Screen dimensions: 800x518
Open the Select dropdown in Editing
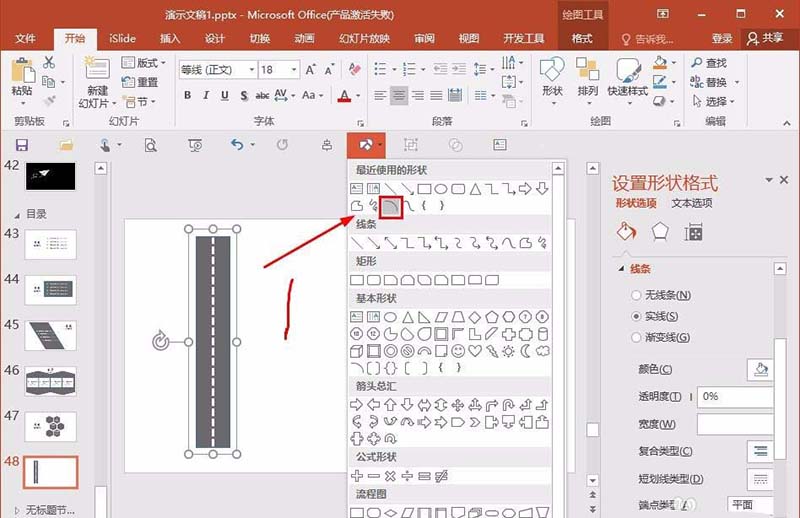tap(713, 102)
